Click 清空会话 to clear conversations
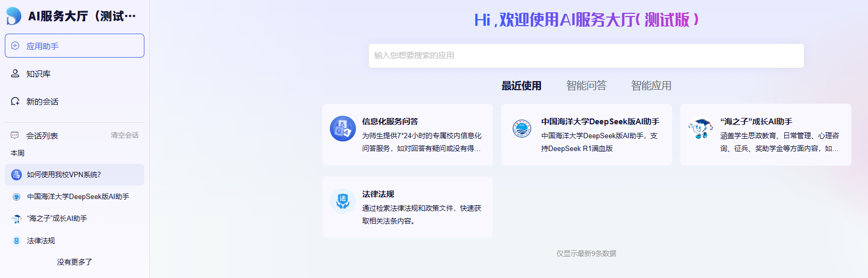This screenshot has height=278, width=868. 124,136
